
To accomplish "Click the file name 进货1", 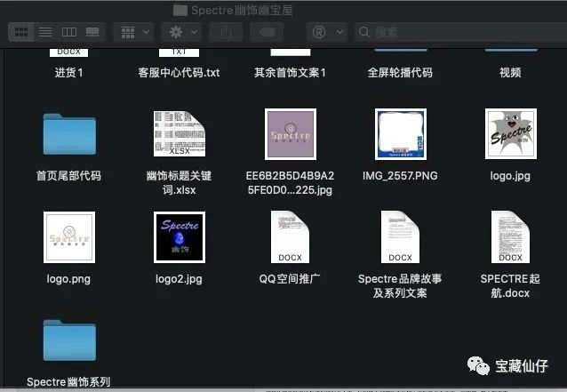I will tap(68, 73).
